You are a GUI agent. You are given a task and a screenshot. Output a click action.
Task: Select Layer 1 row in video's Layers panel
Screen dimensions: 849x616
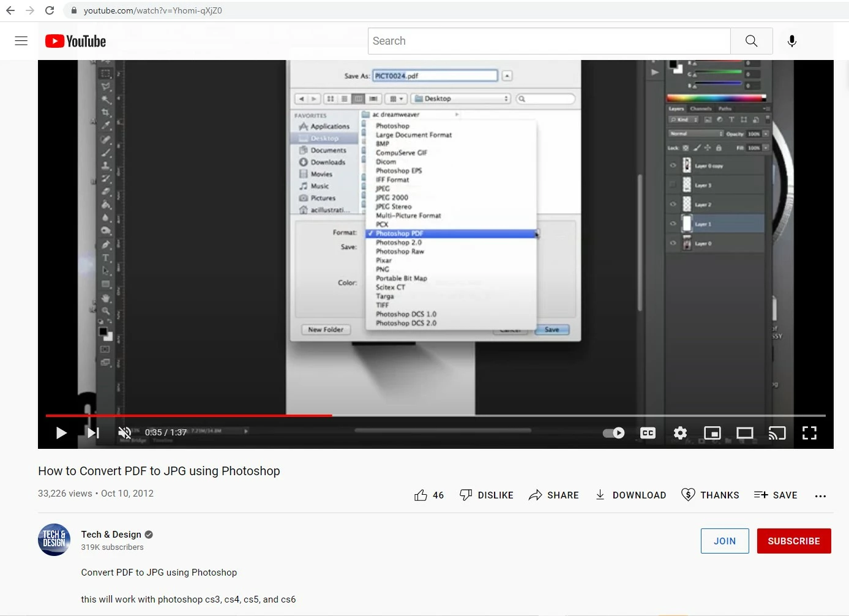(x=715, y=224)
